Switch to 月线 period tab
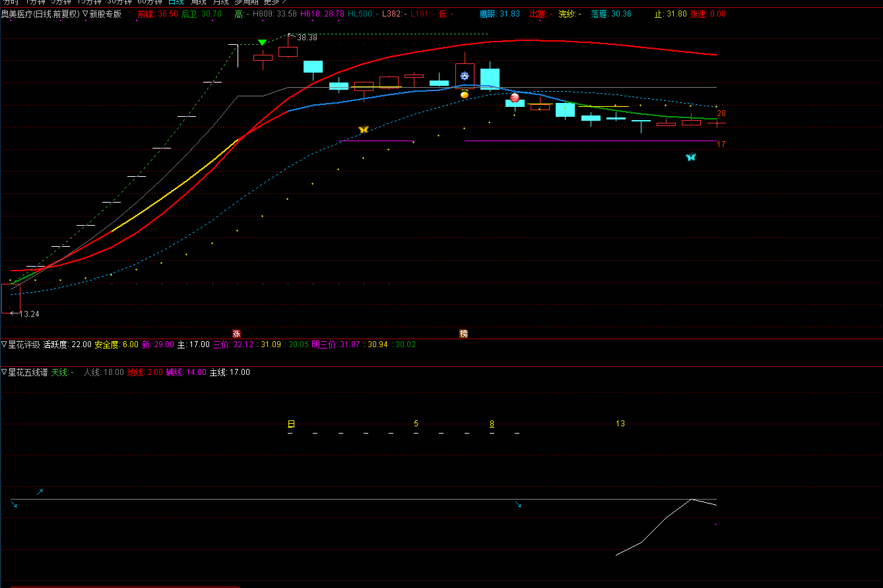The image size is (883, 588). click(220, 2)
